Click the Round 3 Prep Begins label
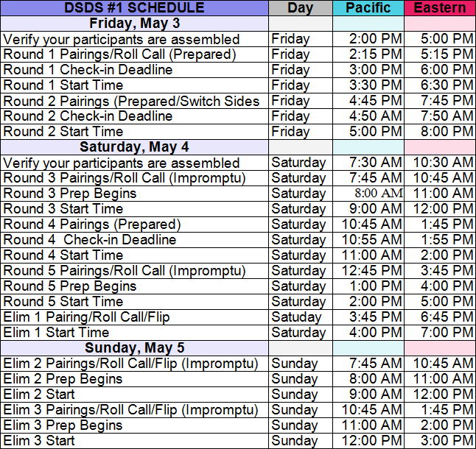Image resolution: width=476 pixels, height=449 pixels. point(70,194)
